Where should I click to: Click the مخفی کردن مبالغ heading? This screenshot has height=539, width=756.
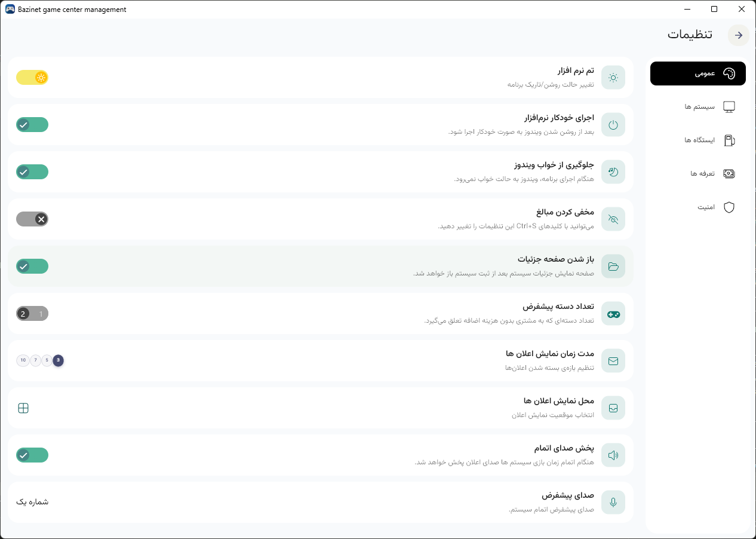[x=566, y=212]
